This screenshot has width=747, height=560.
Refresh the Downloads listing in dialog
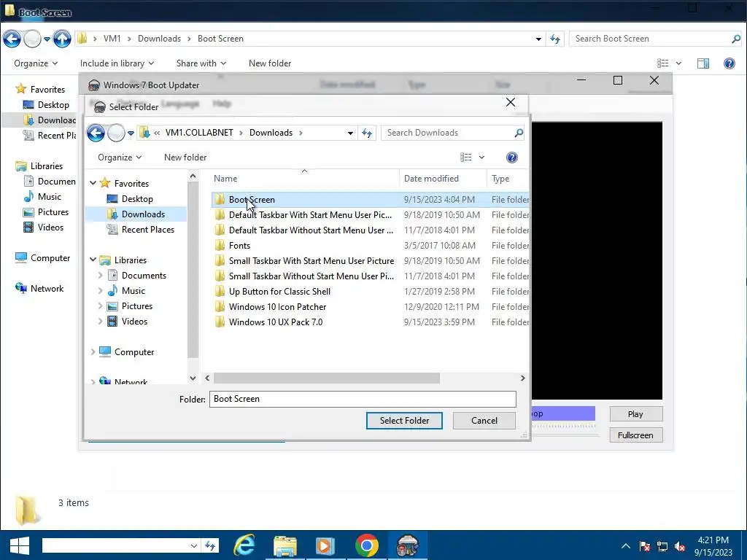(367, 133)
